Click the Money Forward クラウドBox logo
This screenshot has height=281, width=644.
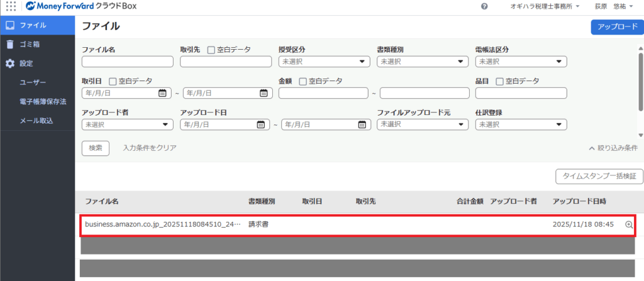point(82,6)
